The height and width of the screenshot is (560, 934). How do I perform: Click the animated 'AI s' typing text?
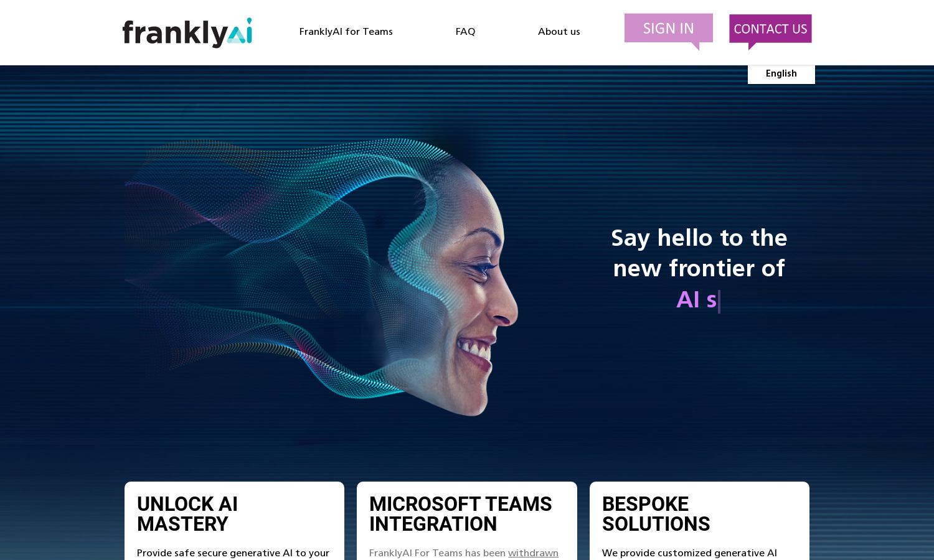pyautogui.click(x=697, y=300)
